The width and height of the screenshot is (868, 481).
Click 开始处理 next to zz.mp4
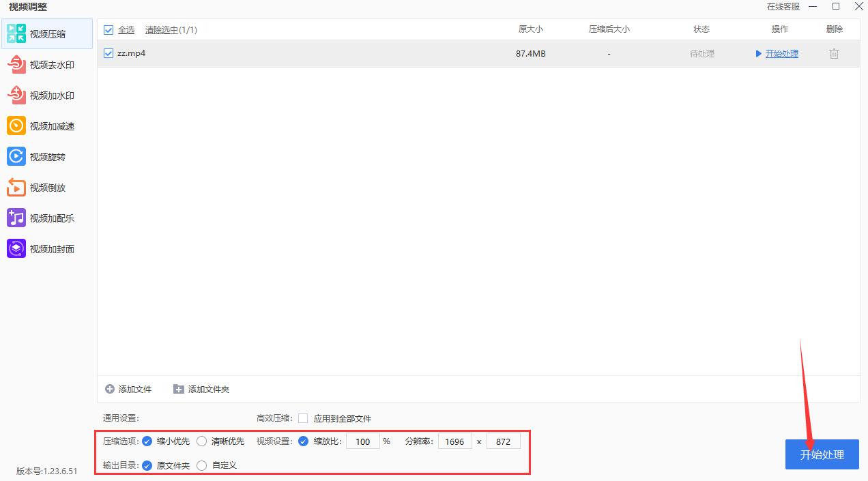click(782, 53)
